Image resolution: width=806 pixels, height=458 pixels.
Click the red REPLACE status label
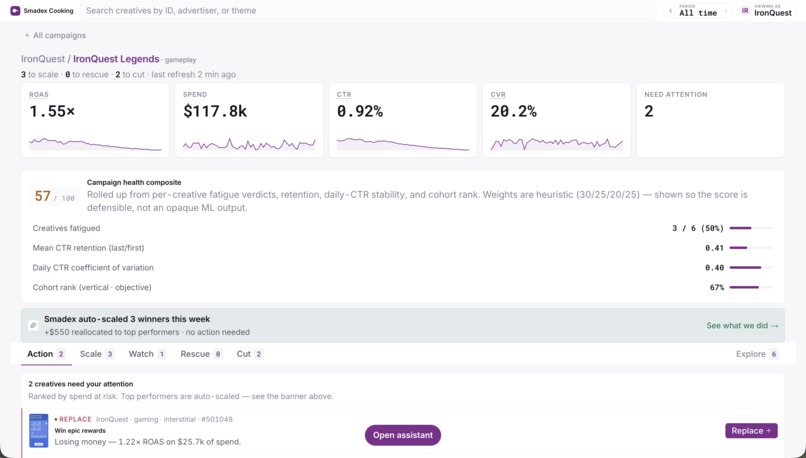(x=73, y=419)
